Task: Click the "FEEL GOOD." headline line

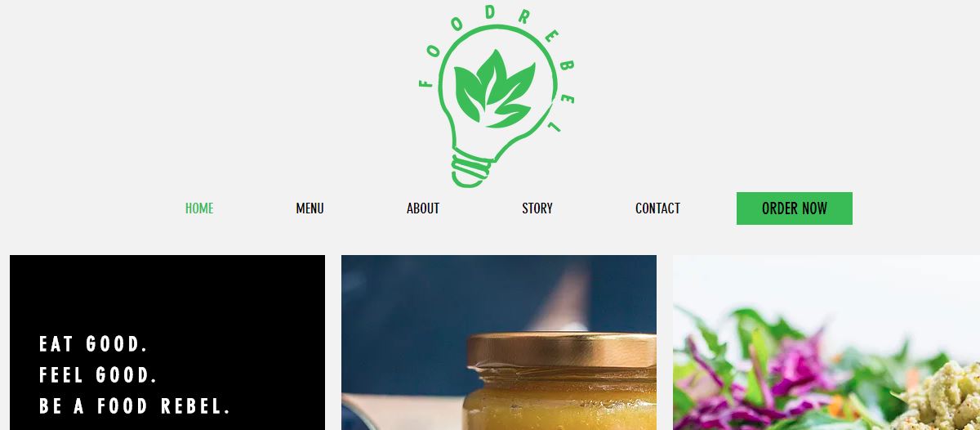Action: coord(99,375)
